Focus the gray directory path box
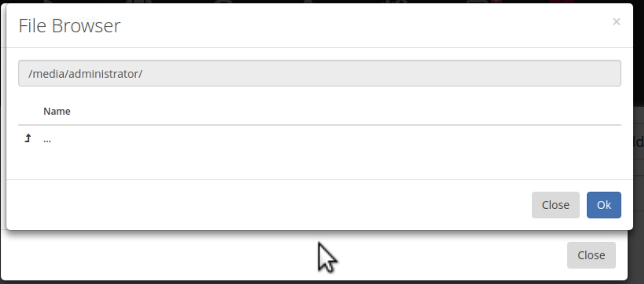 pos(319,73)
